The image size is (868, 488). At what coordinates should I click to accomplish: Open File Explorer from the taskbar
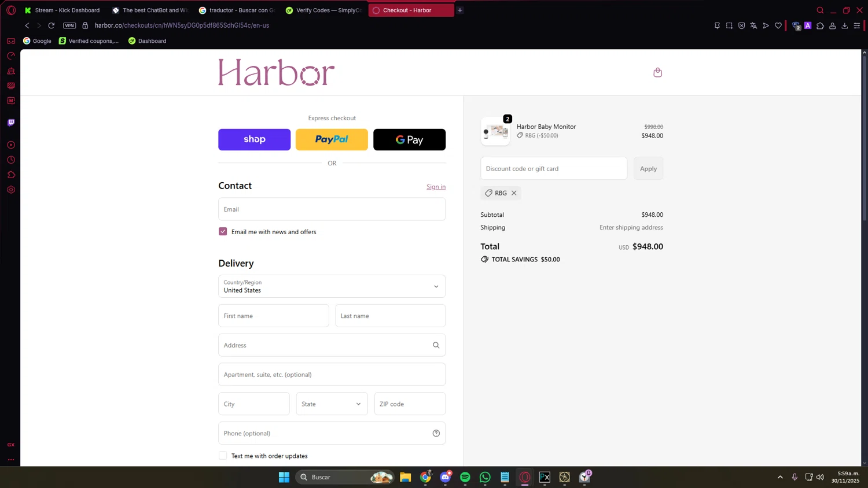(x=405, y=477)
